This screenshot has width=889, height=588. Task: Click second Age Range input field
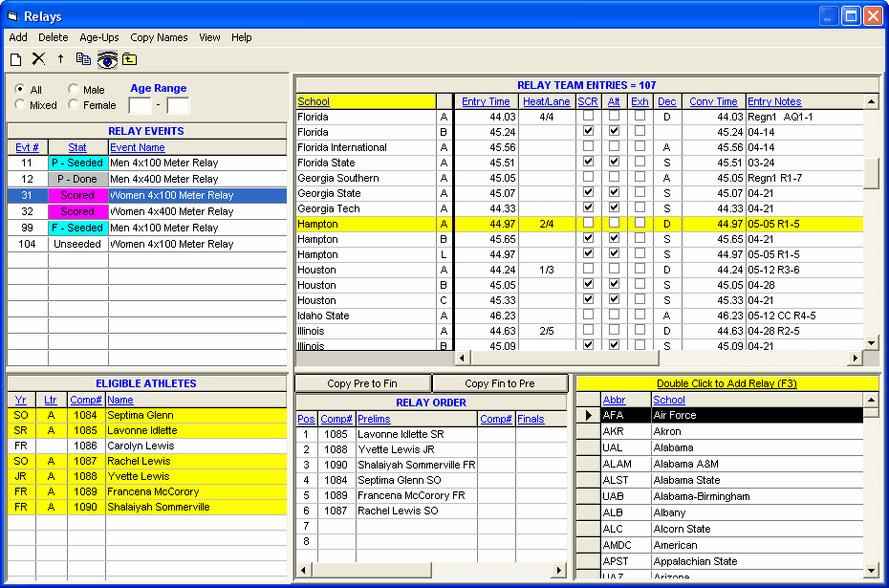tap(178, 105)
